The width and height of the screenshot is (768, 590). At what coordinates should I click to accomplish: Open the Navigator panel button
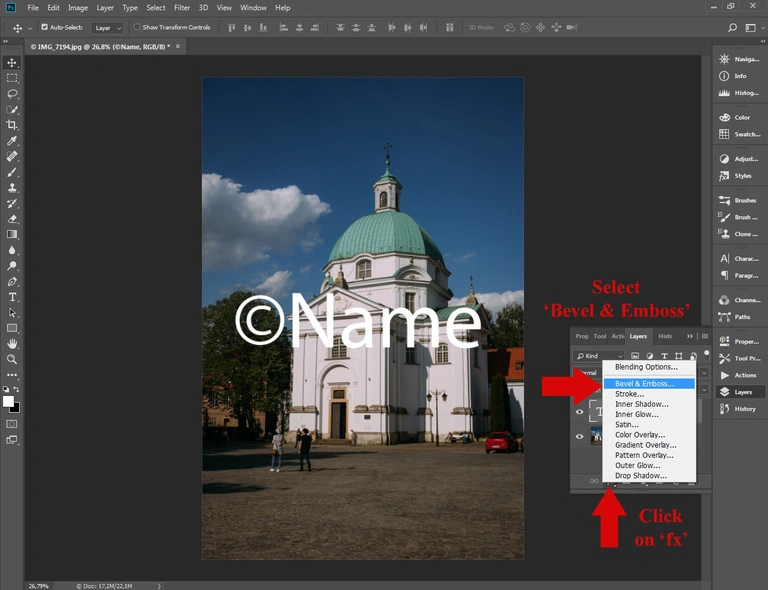[740, 59]
